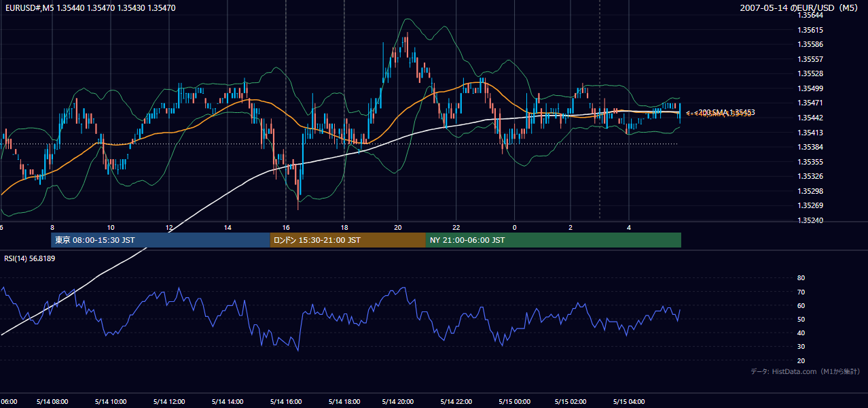Viewport: 868px width, 408px height.
Task: Click hour label 18 under the price chart
Action: [x=344, y=227]
